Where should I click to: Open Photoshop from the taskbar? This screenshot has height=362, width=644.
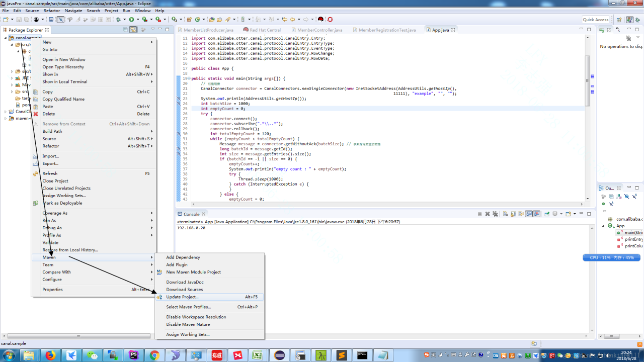(133, 355)
